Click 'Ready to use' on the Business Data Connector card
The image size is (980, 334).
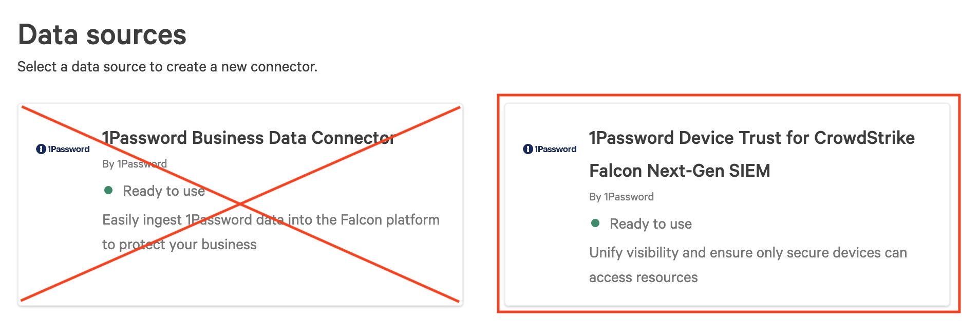click(x=164, y=191)
